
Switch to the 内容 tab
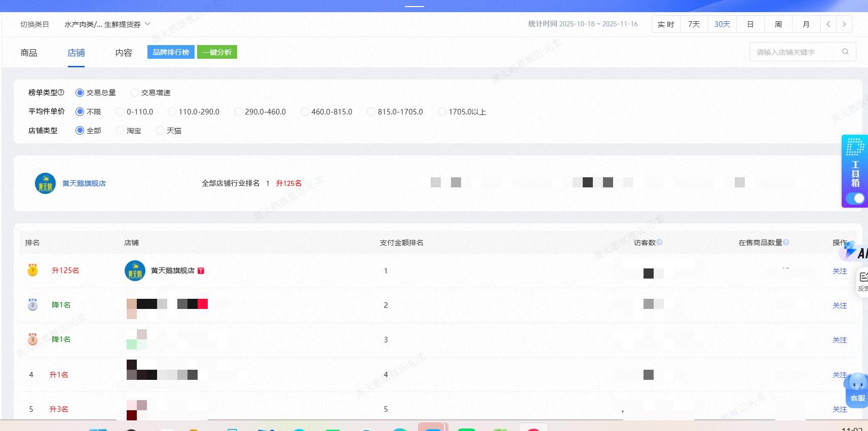tap(124, 53)
